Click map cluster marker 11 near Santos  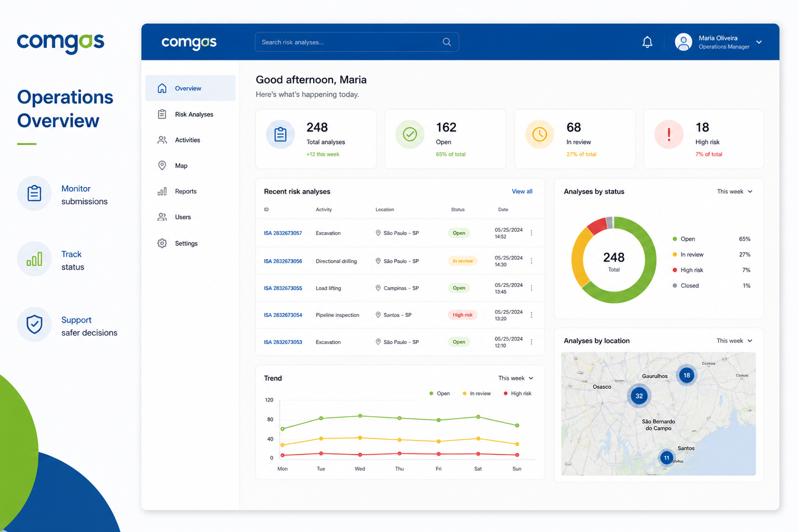(667, 458)
